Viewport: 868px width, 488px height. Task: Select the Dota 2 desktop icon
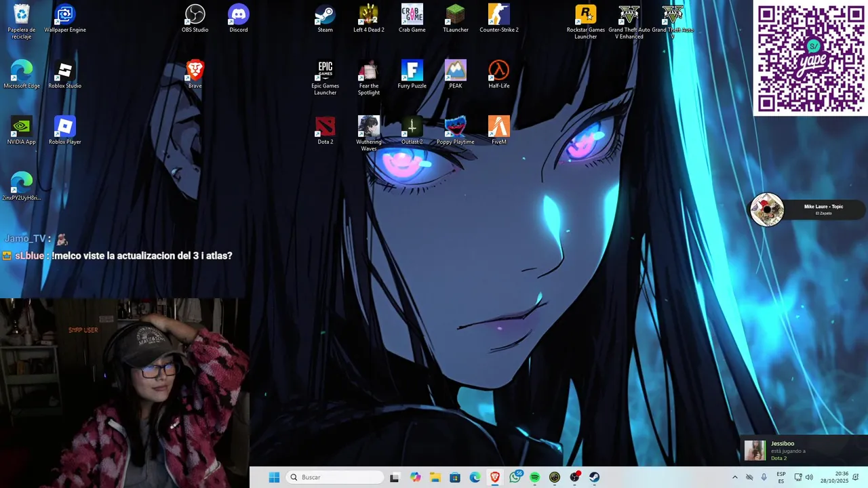click(325, 131)
